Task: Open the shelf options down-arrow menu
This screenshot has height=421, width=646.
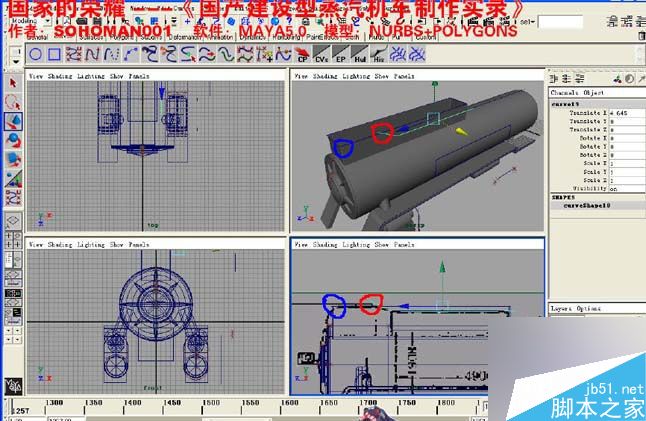Action: coord(16,62)
